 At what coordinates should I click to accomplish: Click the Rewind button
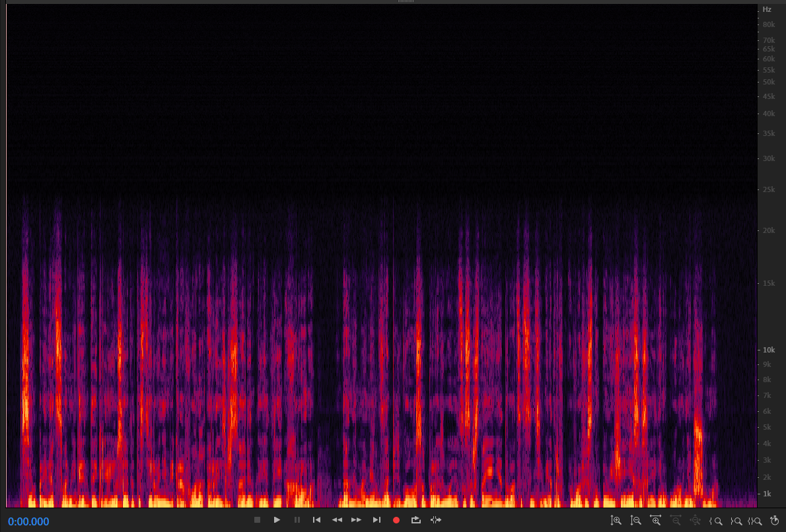[337, 520]
